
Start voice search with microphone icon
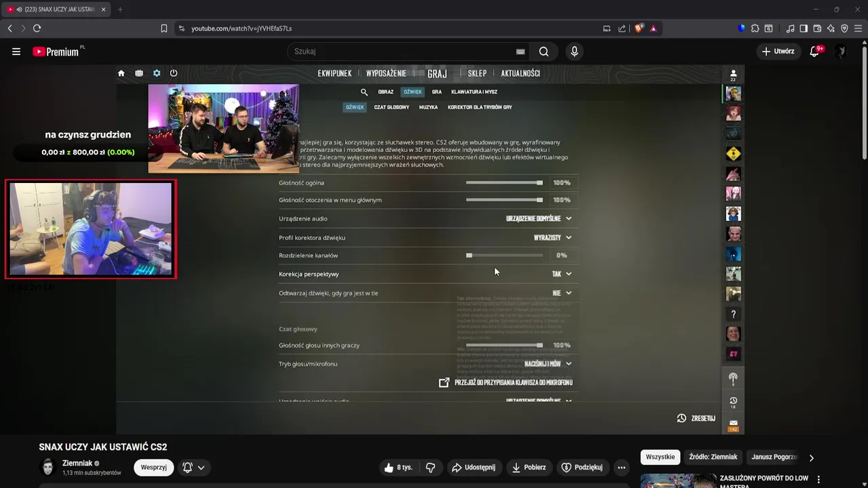(574, 52)
